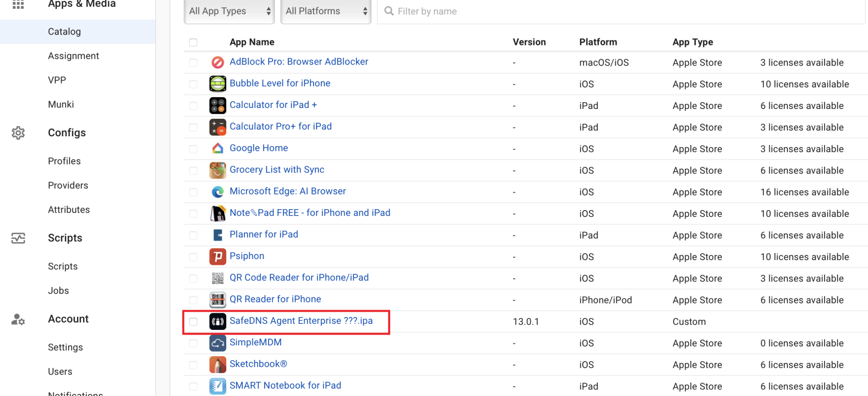Open Munki in the sidebar
Viewport: 868px width, 396px height.
click(x=61, y=104)
